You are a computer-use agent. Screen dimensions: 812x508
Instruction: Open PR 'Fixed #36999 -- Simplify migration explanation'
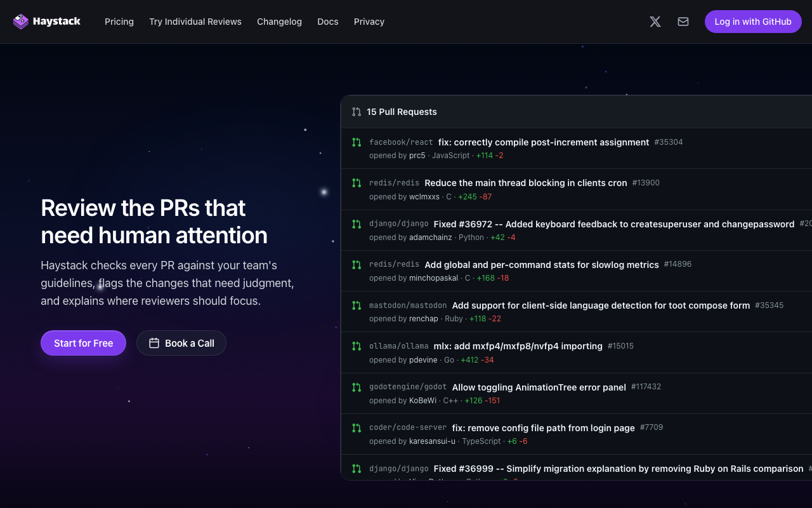pyautogui.click(x=619, y=469)
